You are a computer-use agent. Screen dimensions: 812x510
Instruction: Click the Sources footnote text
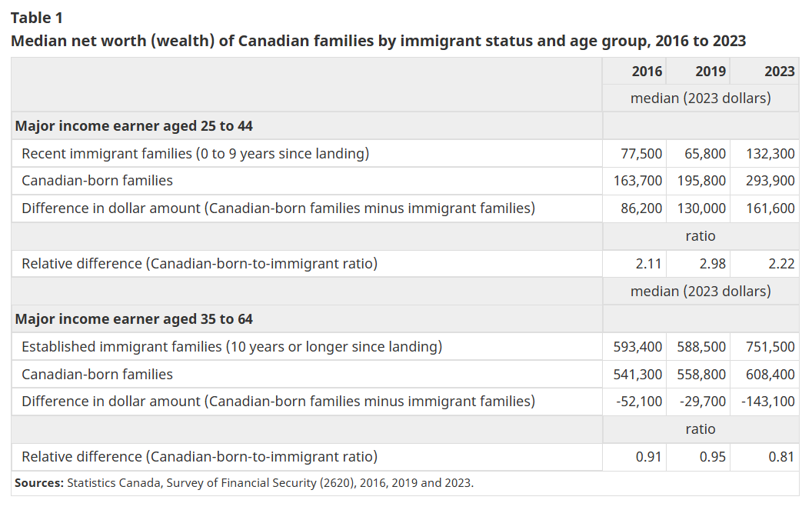click(244, 483)
